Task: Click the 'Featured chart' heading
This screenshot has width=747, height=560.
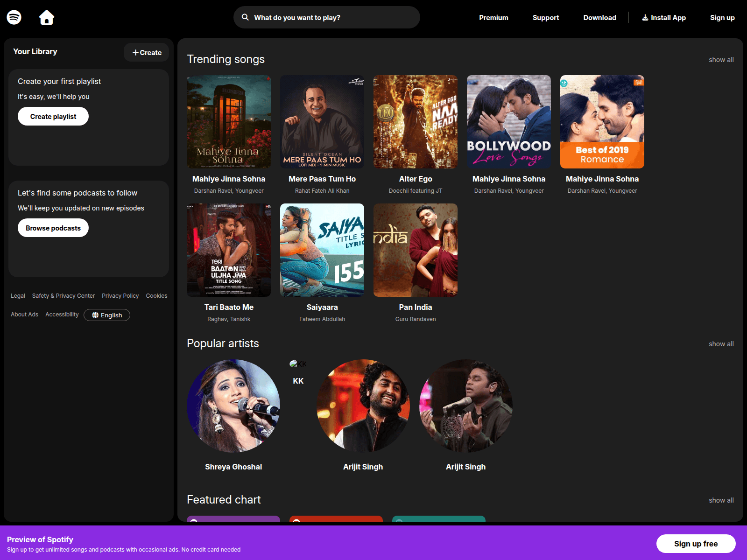Action: pyautogui.click(x=224, y=500)
